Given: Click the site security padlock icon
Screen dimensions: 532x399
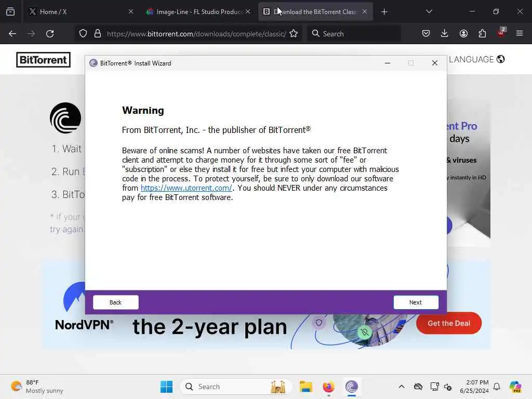Looking at the screenshot, I should click(x=98, y=34).
